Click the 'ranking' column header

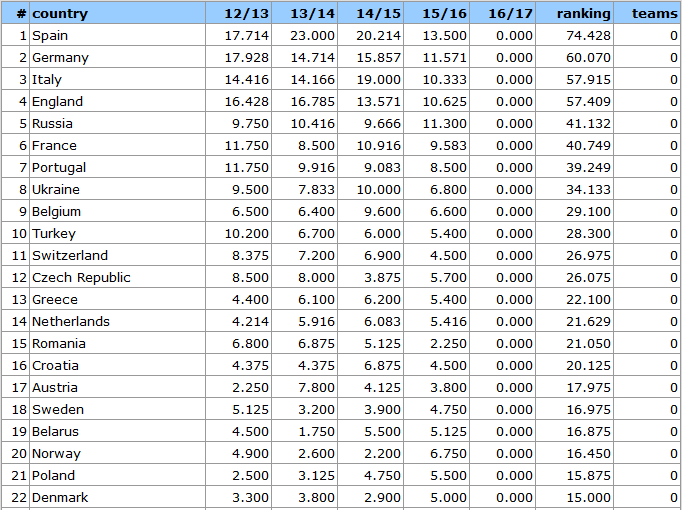pos(575,13)
